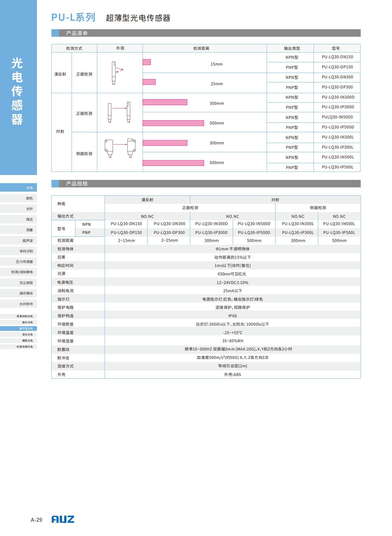Click model PU-LQ30-DP150 in the product list
This screenshot has width=392, height=536.
(x=337, y=67)
